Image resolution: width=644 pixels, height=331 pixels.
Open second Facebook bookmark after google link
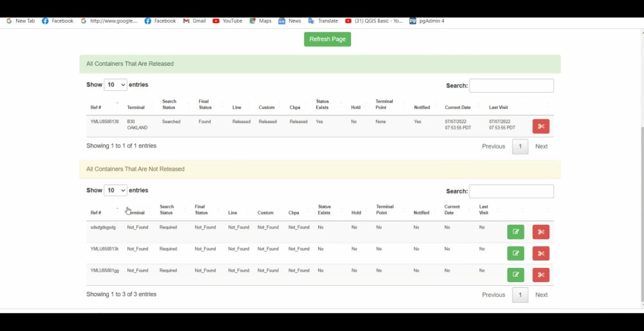(160, 21)
